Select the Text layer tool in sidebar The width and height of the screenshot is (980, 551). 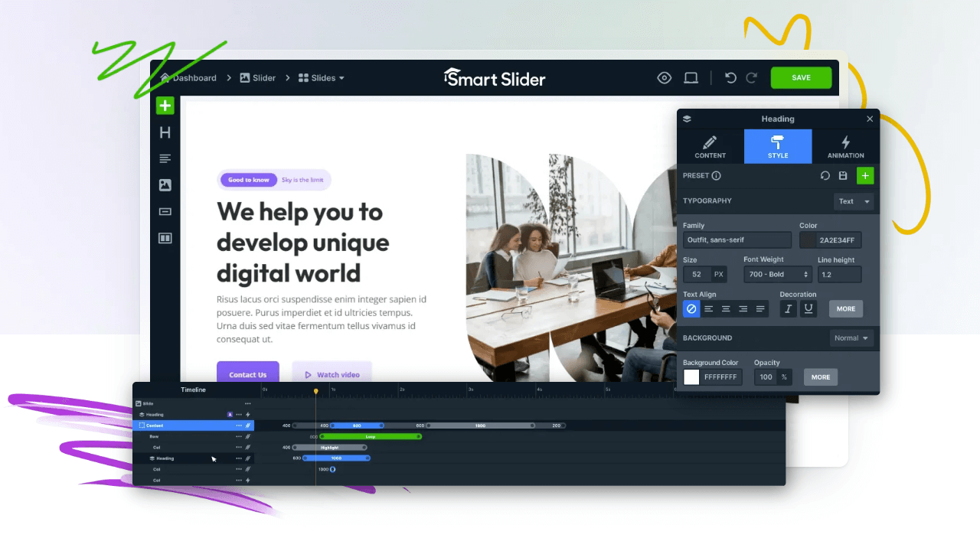[165, 158]
